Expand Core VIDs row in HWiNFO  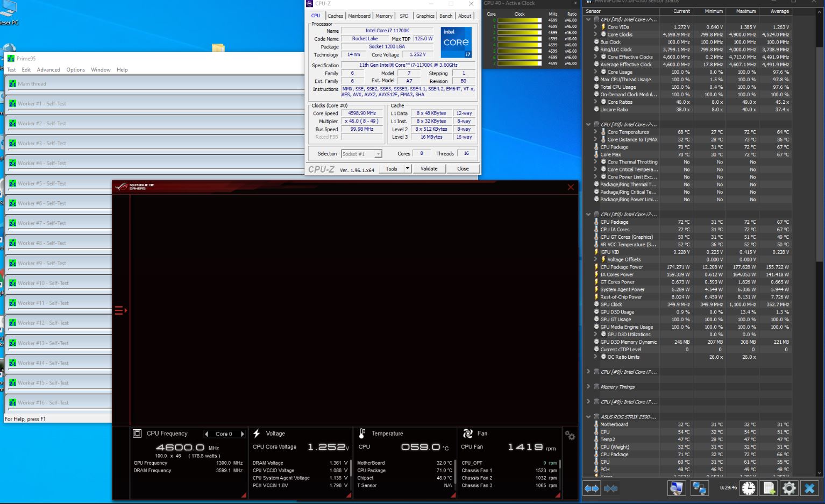coord(595,27)
